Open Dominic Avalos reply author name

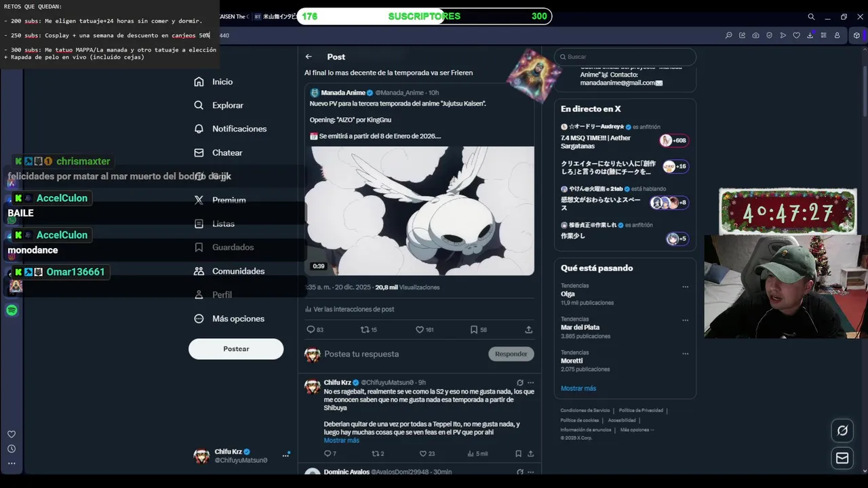click(x=346, y=472)
